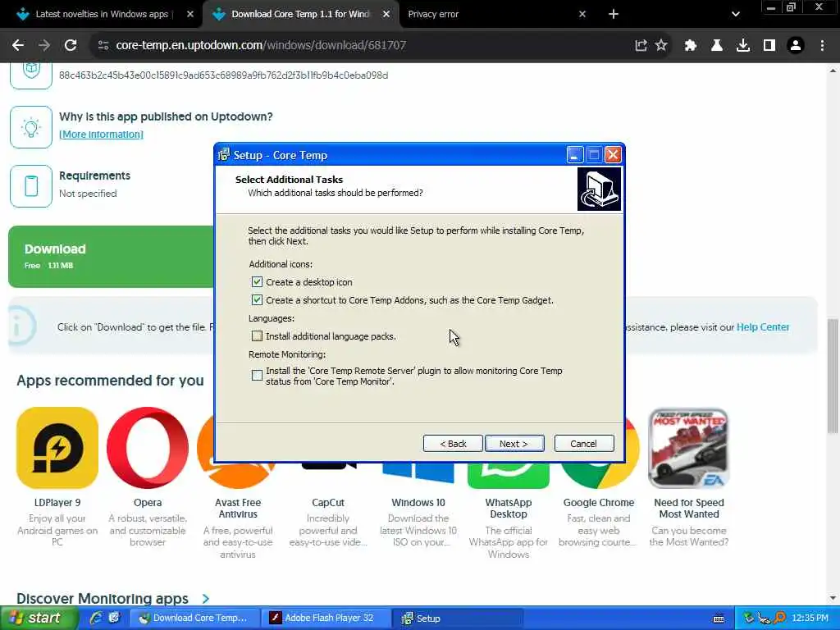Cancel the Core Temp setup
This screenshot has width=840, height=630.
[x=584, y=444]
